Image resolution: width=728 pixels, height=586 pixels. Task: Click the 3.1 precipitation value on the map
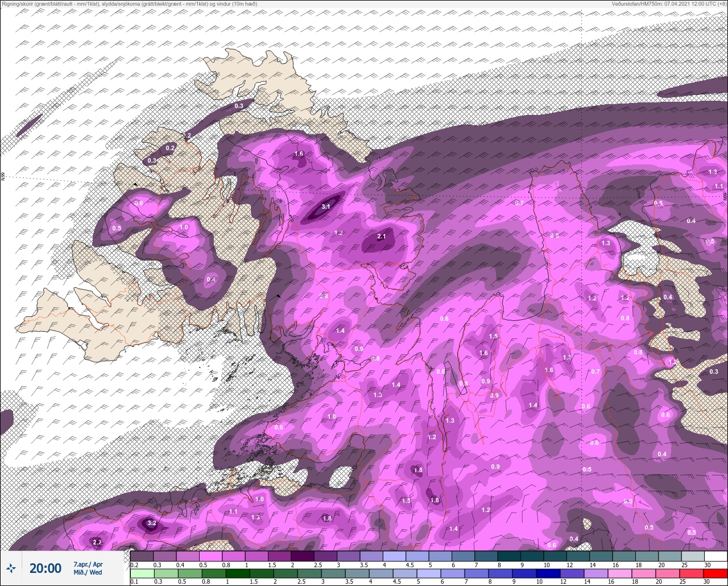pyautogui.click(x=326, y=207)
